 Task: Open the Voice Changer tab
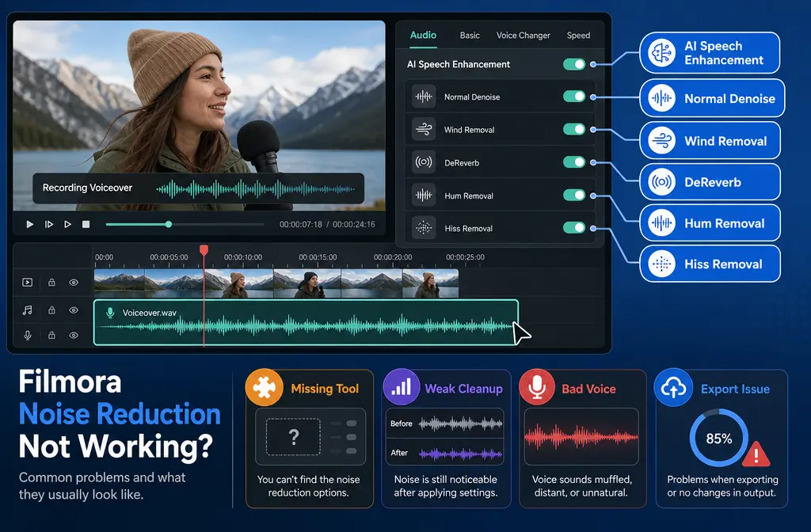pos(523,35)
